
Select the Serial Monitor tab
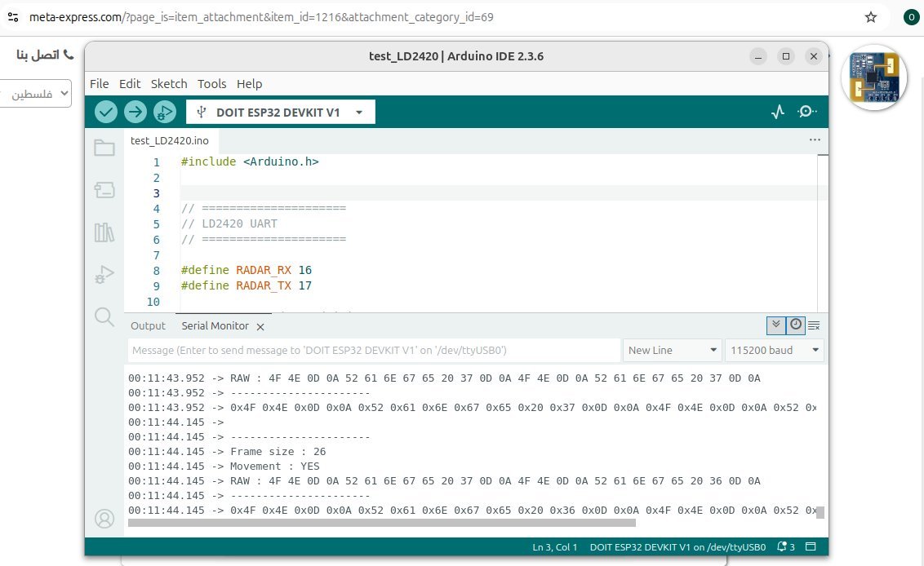pos(215,325)
